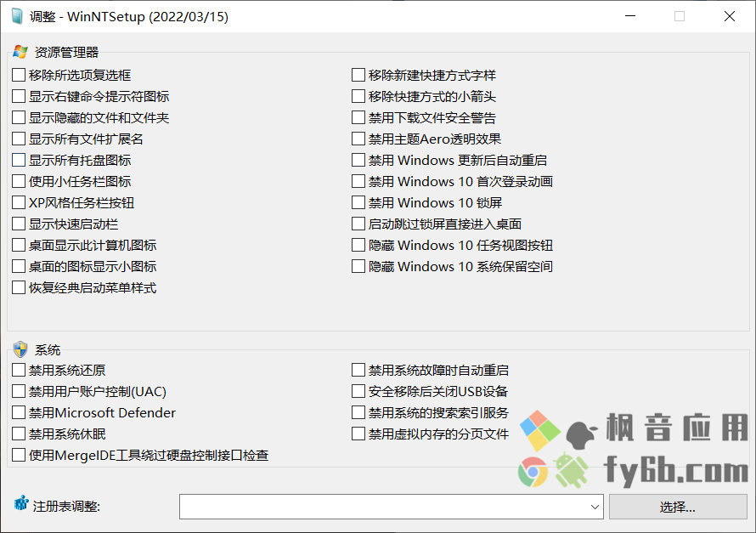Enable 显示所有文件扩展名
The image size is (756, 533).
[x=19, y=139]
